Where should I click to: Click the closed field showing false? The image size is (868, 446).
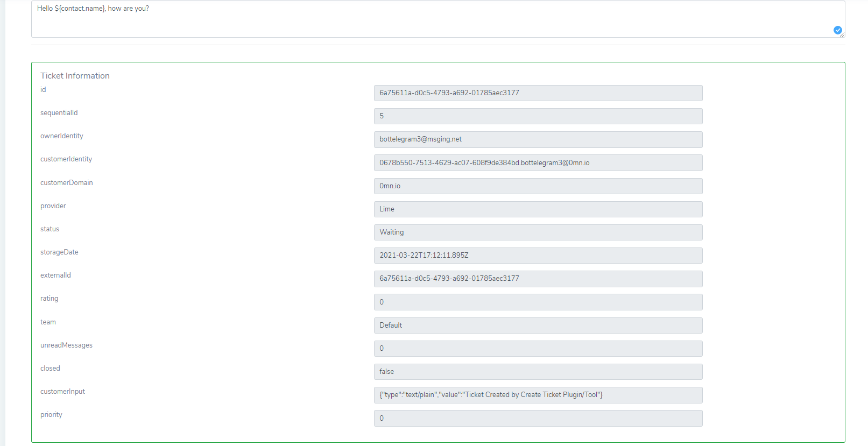pyautogui.click(x=538, y=372)
